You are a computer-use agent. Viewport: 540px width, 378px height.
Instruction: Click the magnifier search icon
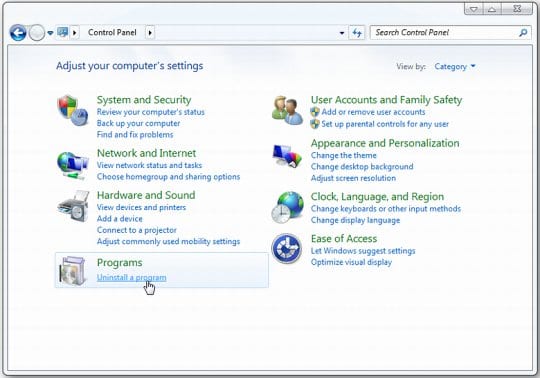(x=523, y=33)
